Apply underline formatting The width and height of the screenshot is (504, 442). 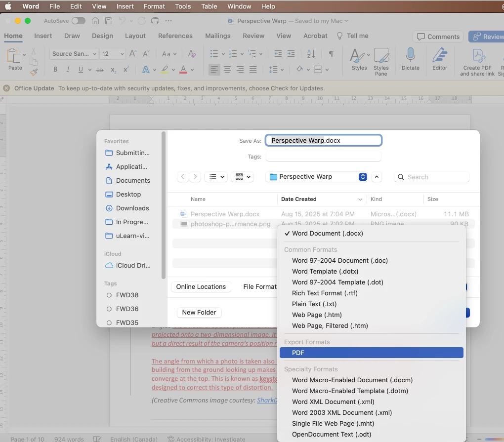point(81,69)
